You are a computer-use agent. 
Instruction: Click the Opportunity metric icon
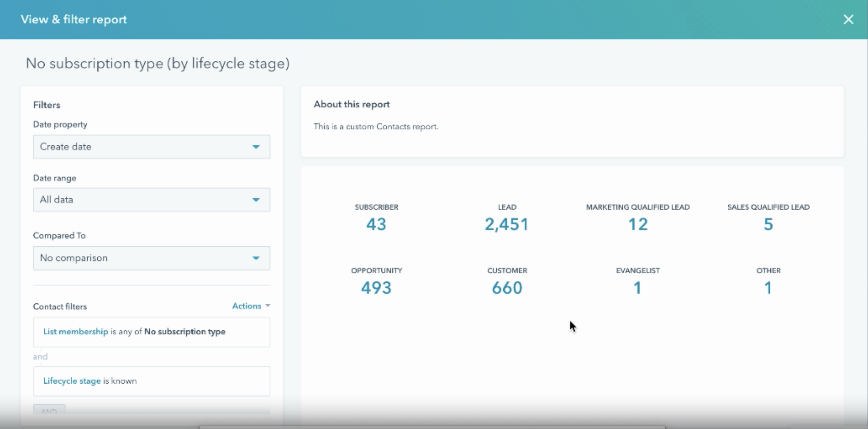point(376,280)
